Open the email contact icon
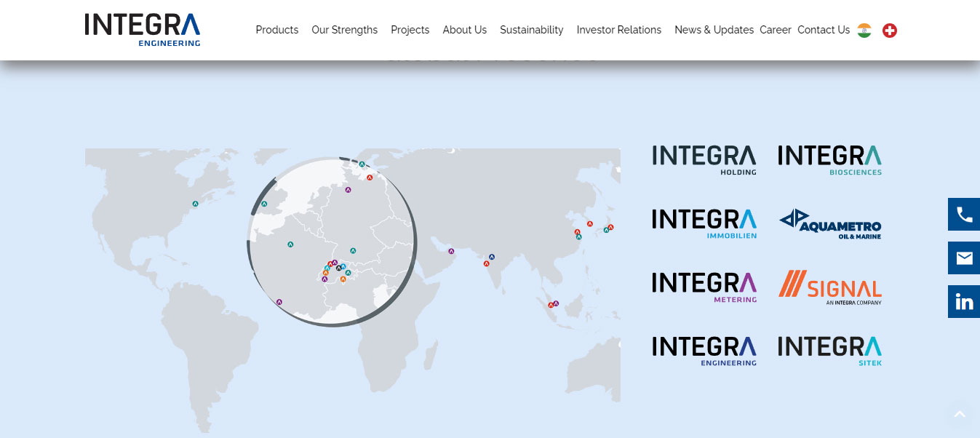The image size is (980, 438). (x=963, y=258)
